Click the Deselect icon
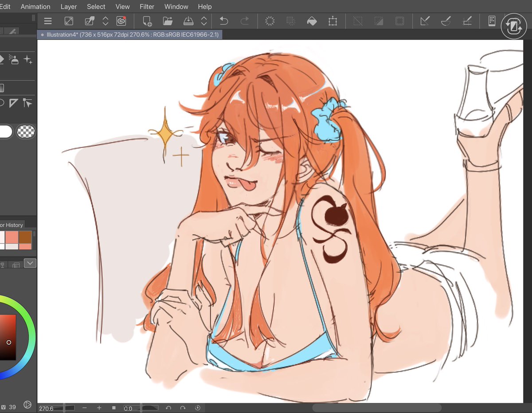Viewport: 532px width, 413px height. (358, 21)
